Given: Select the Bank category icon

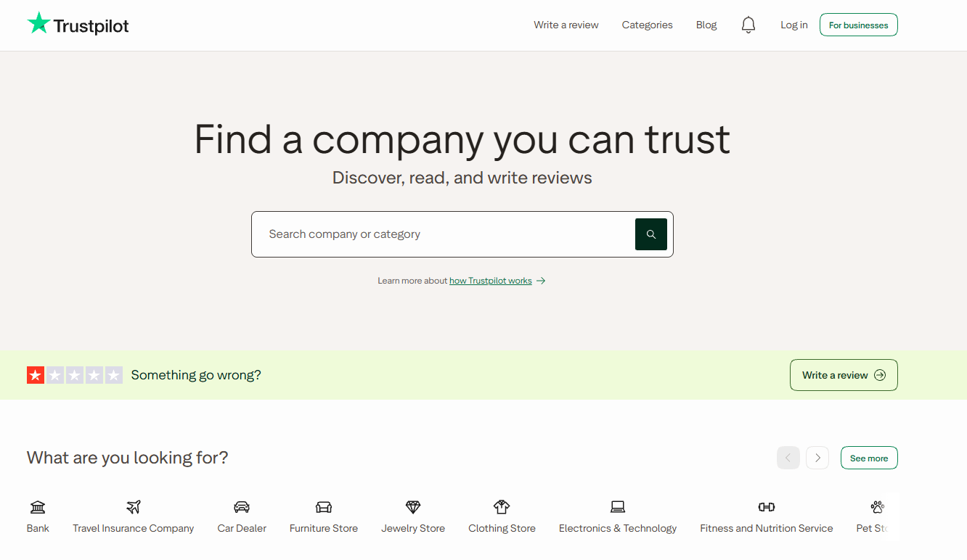Looking at the screenshot, I should click(38, 507).
